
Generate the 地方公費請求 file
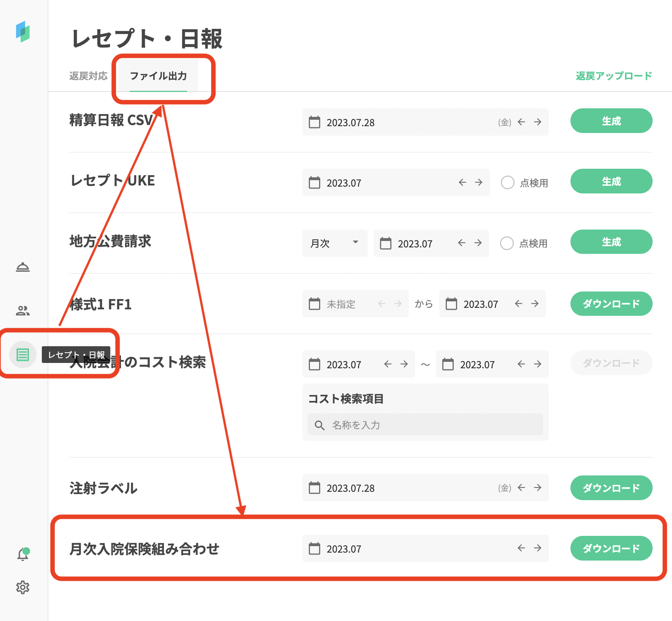(611, 242)
